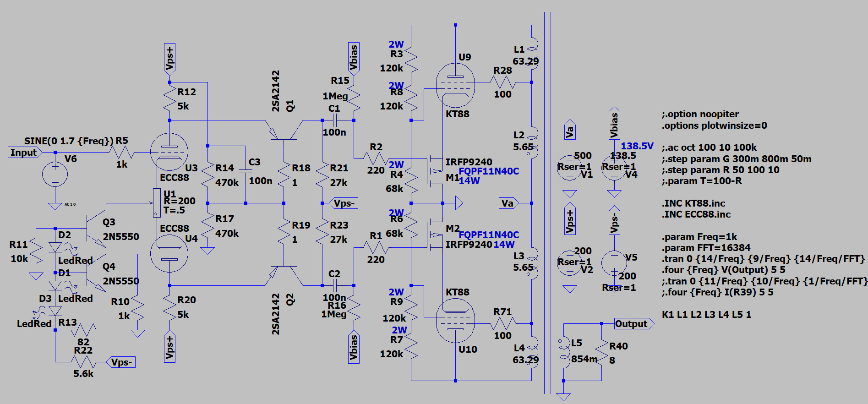
Task: Select the R28 100 ohm resistor symbol
Action: click(503, 82)
